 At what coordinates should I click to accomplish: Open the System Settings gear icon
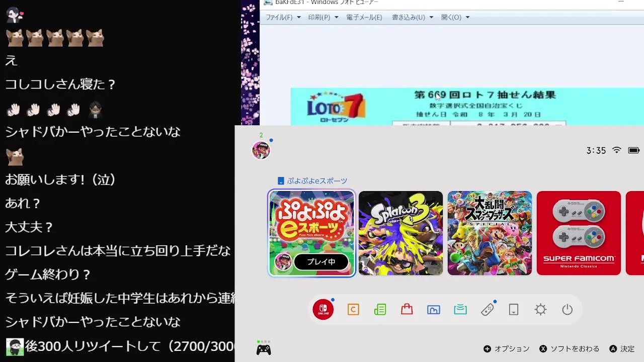(x=540, y=310)
